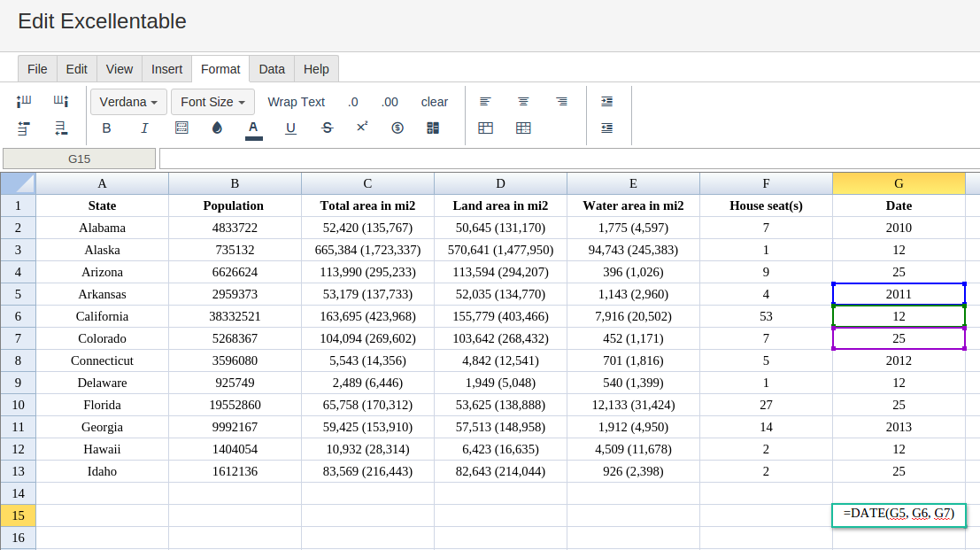Toggle underline formatting
Viewport: 980px width, 550px height.
[x=290, y=128]
